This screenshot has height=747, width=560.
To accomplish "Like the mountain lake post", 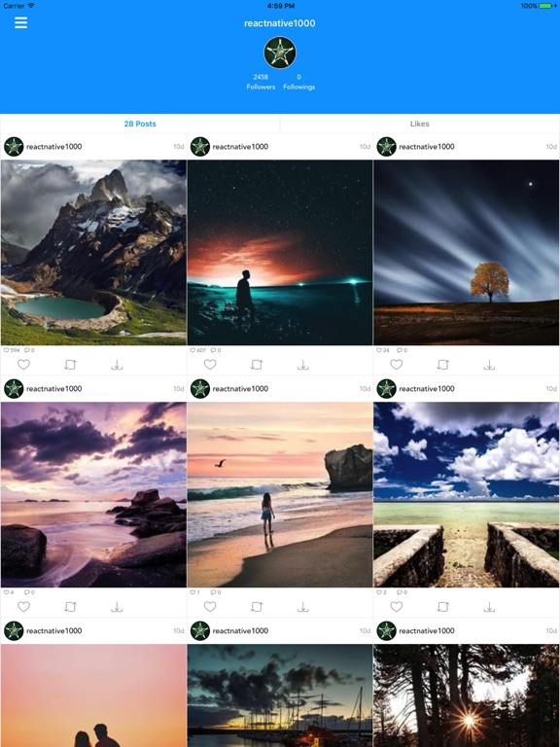I will point(23,365).
